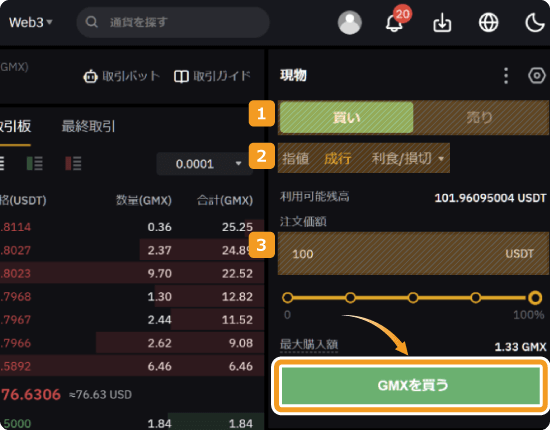Click the order amount field showing 100
The width and height of the screenshot is (550, 430).
tap(413, 254)
